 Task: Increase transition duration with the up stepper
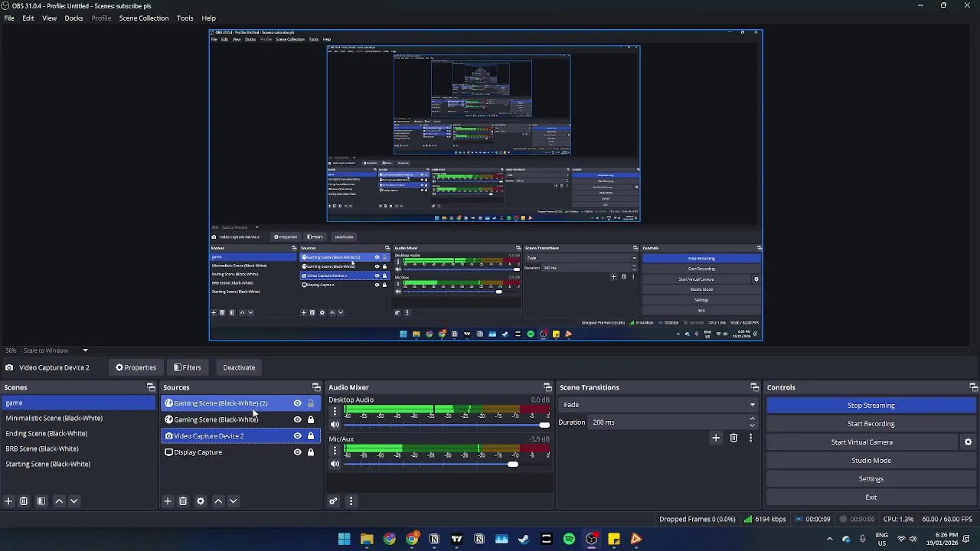(752, 419)
